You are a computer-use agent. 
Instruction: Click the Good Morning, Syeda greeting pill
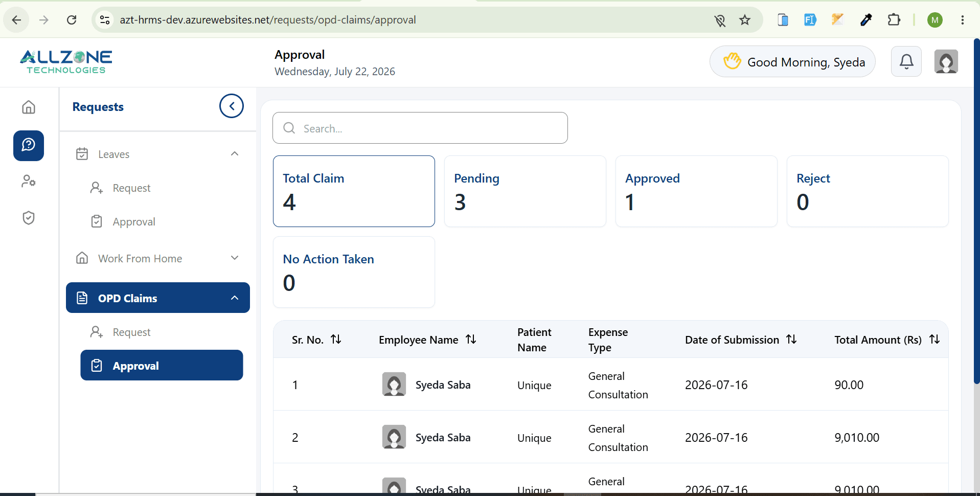point(792,61)
